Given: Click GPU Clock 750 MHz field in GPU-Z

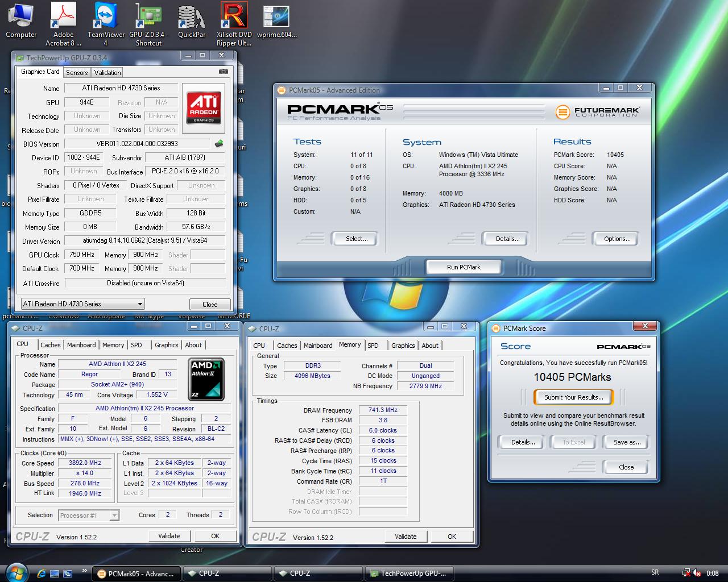Looking at the screenshot, I should click(82, 255).
